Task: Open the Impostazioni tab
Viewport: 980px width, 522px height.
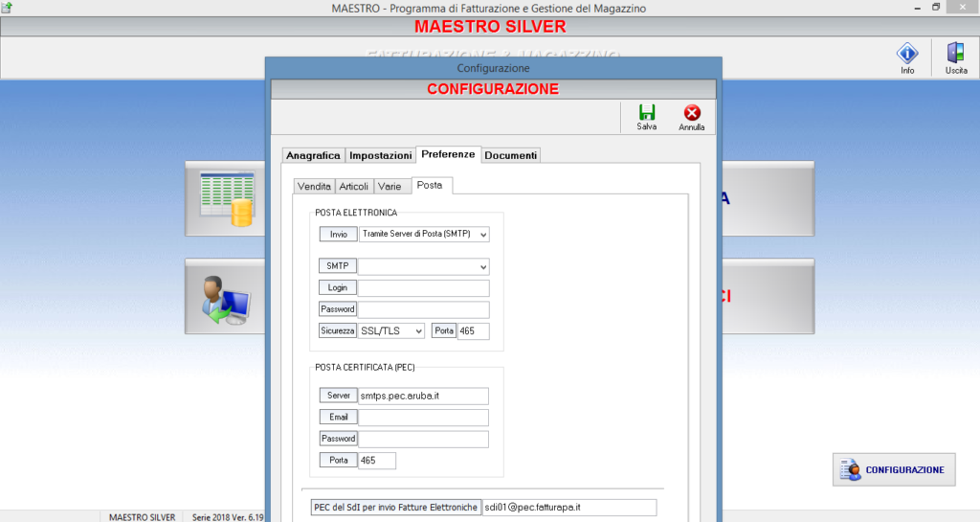Action: (381, 156)
